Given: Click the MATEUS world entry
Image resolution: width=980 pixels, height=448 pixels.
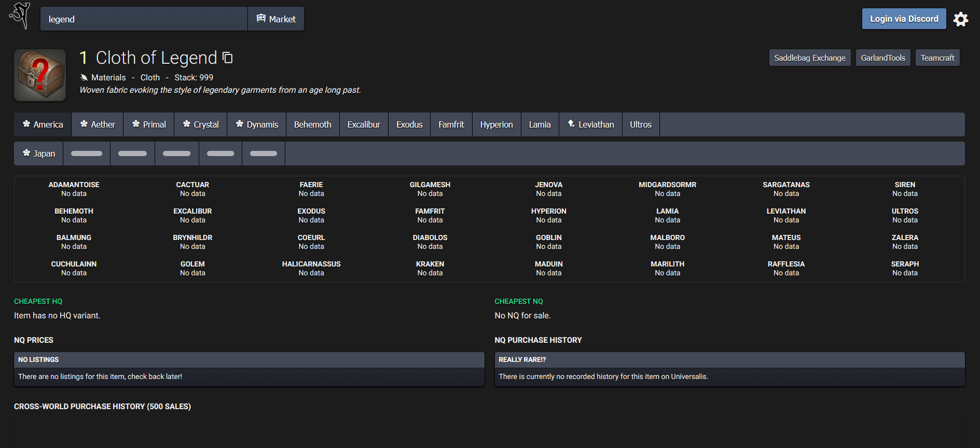Looking at the screenshot, I should [x=786, y=242].
